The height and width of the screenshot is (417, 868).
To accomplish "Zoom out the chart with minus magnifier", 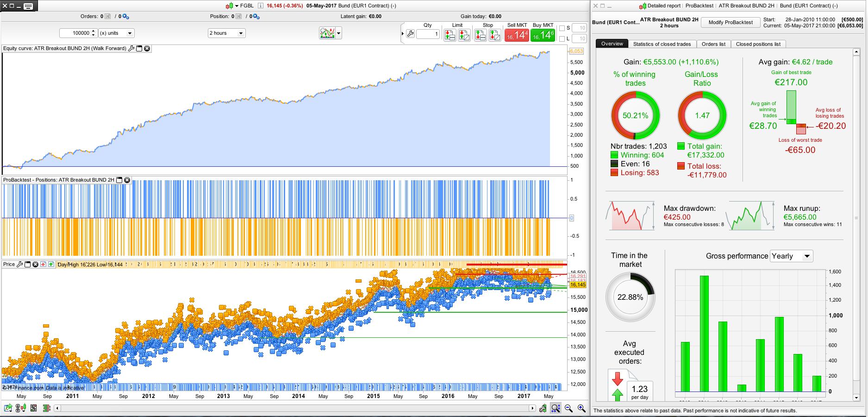I will [x=568, y=408].
